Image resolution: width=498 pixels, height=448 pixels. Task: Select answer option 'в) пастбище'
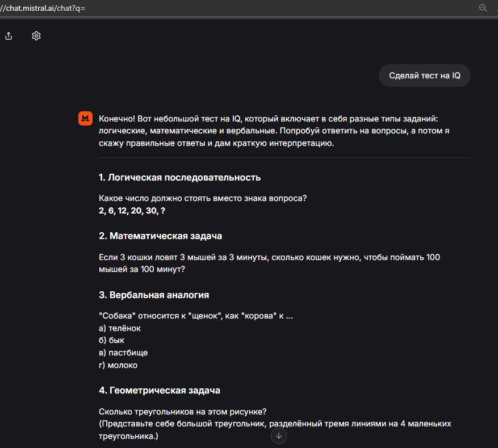pyautogui.click(x=123, y=353)
